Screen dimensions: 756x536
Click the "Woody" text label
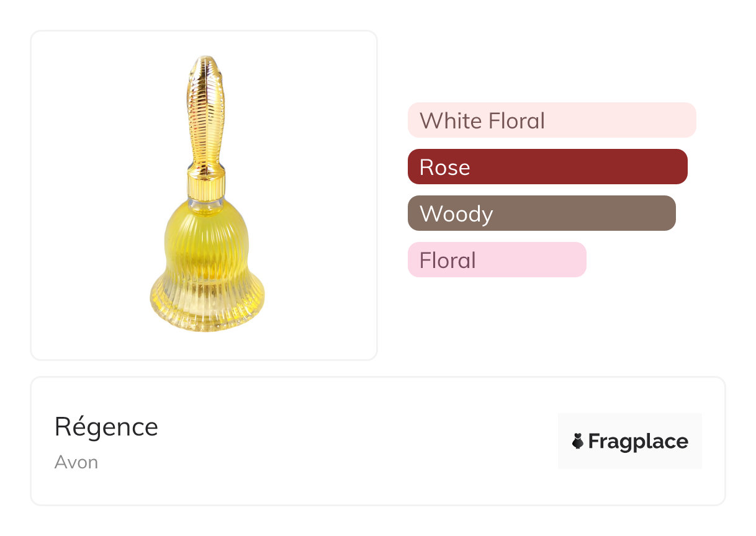[456, 213]
